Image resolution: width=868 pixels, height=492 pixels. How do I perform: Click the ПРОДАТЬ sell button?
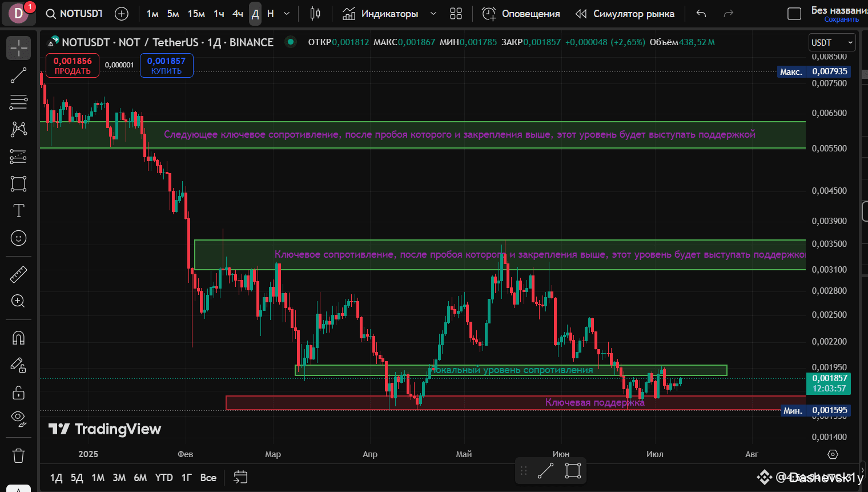73,65
